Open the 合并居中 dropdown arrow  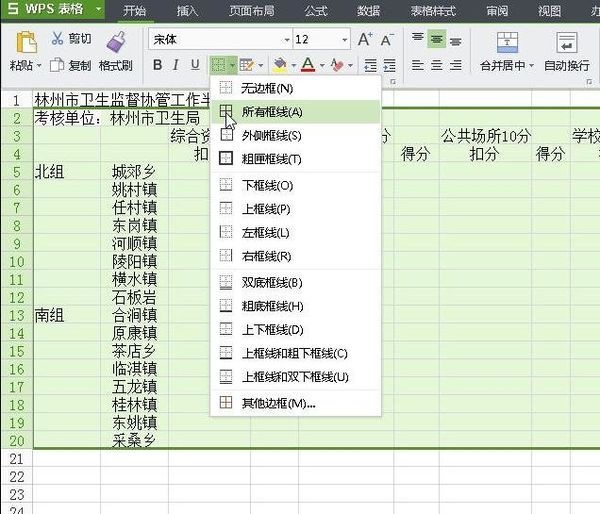[531, 66]
